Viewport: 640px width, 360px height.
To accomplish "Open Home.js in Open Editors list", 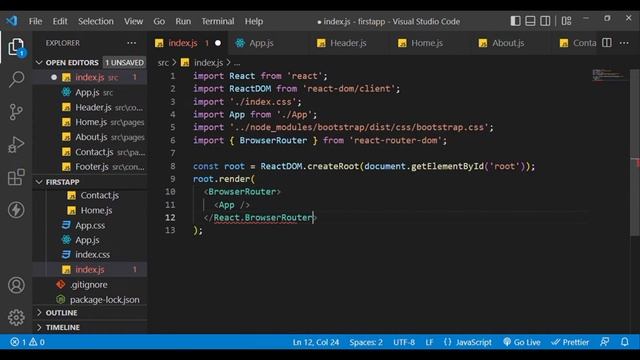I will [x=90, y=122].
